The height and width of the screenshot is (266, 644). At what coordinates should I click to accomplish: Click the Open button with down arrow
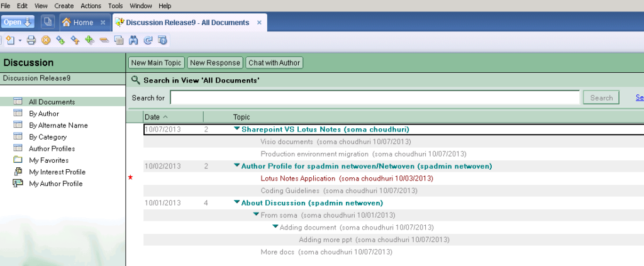click(x=18, y=22)
